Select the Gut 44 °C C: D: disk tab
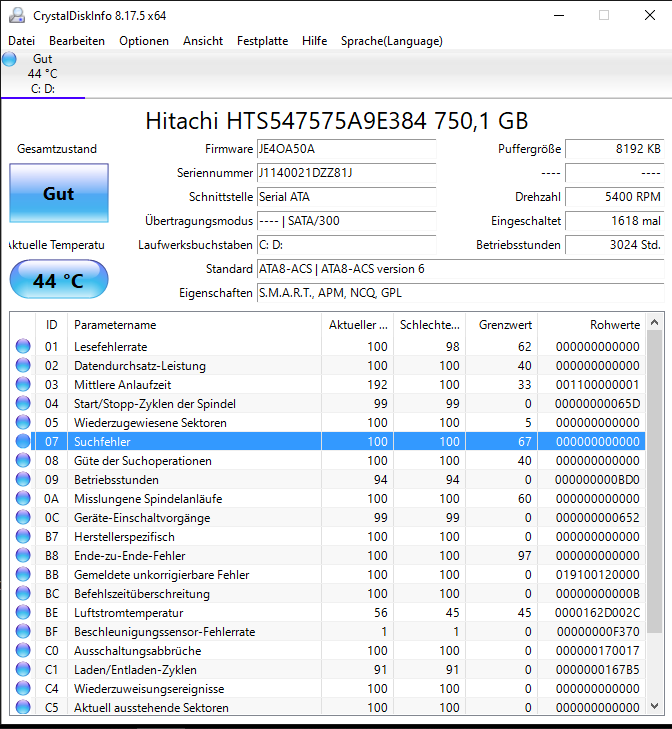 [x=43, y=73]
